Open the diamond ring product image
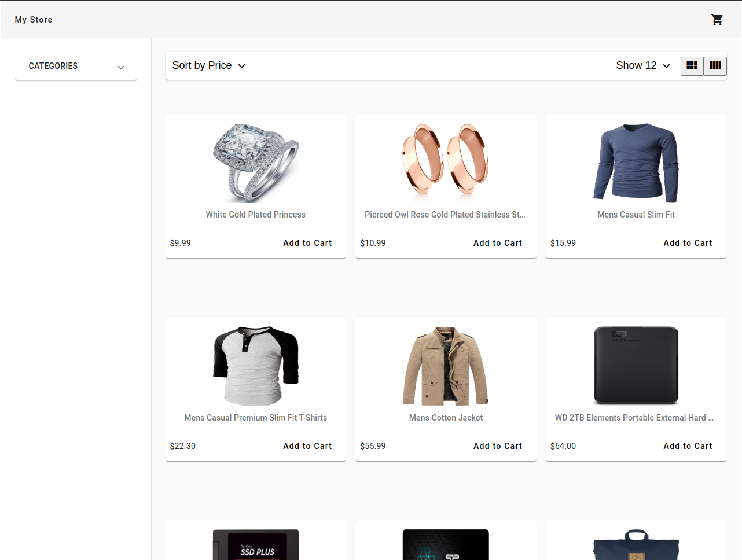The width and height of the screenshot is (742, 560). (256, 163)
